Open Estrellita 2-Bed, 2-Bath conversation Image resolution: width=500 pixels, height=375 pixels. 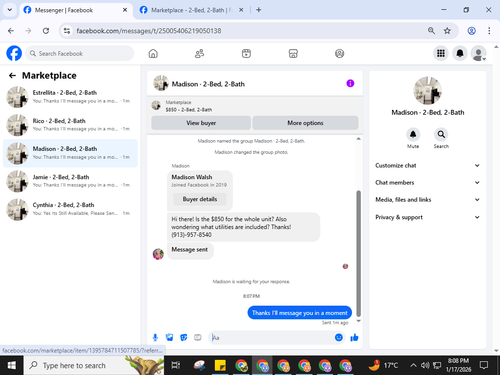[x=70, y=97]
